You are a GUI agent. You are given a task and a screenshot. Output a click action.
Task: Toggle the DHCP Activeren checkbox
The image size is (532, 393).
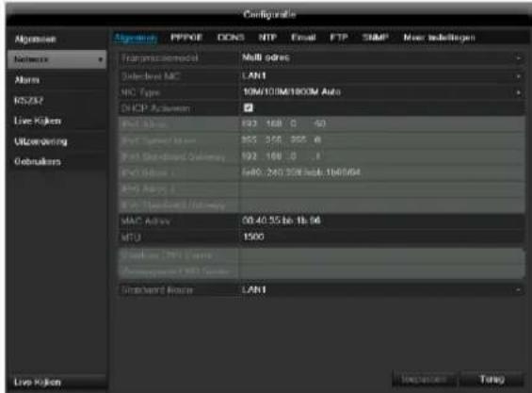[249, 108]
